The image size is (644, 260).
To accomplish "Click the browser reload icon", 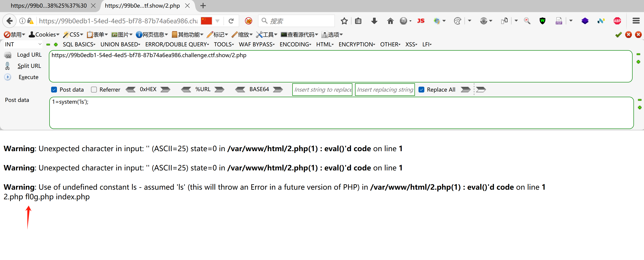I will pos(231,21).
